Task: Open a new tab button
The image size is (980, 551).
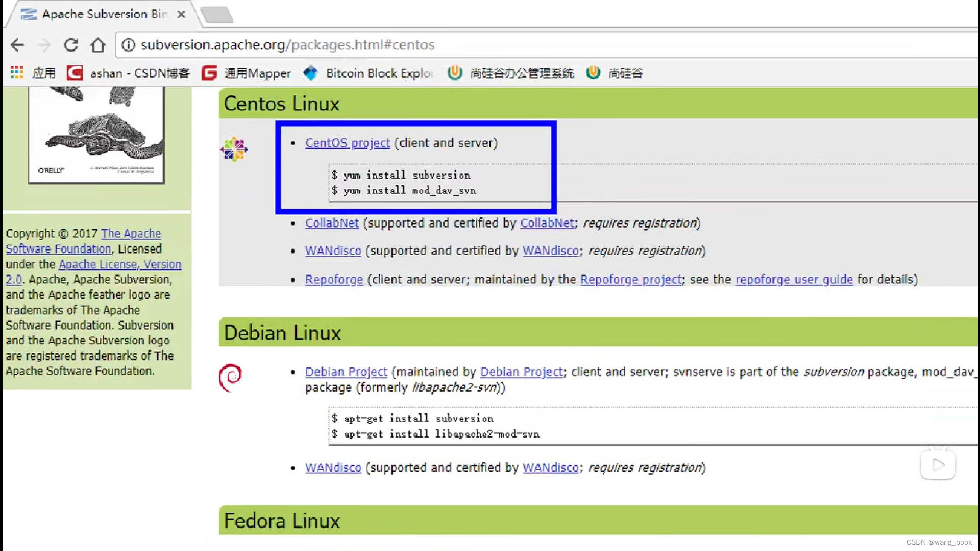Action: [217, 14]
